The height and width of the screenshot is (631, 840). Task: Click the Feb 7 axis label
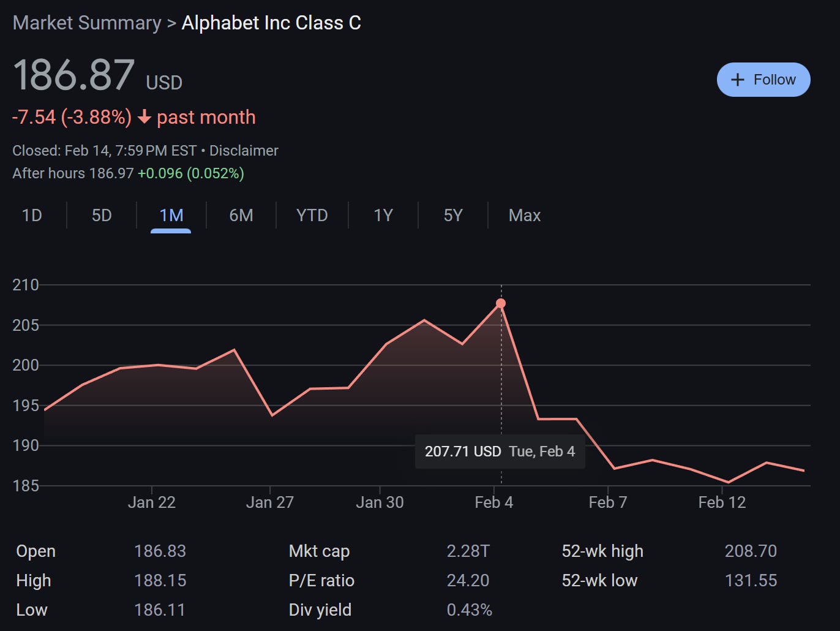pos(608,502)
